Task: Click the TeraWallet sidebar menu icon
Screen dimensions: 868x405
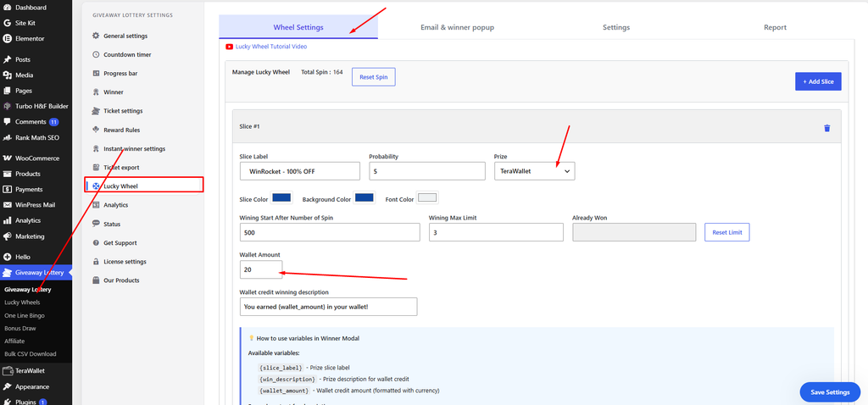Action: coord(7,371)
